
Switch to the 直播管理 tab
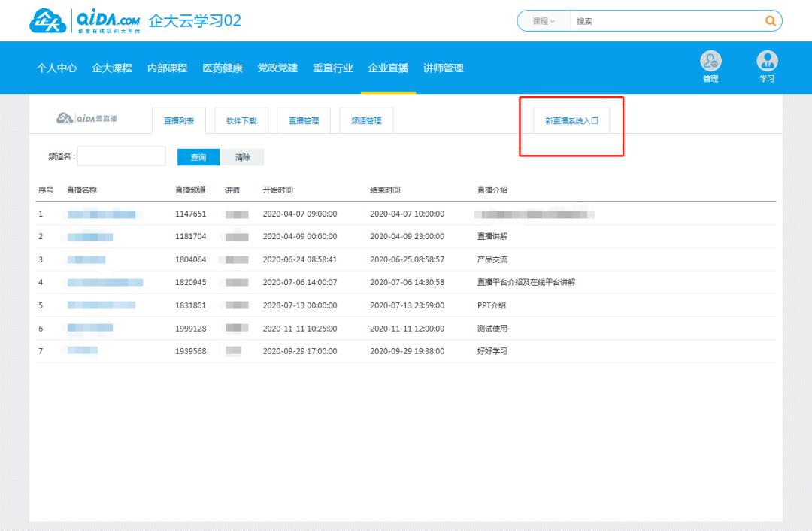point(304,120)
